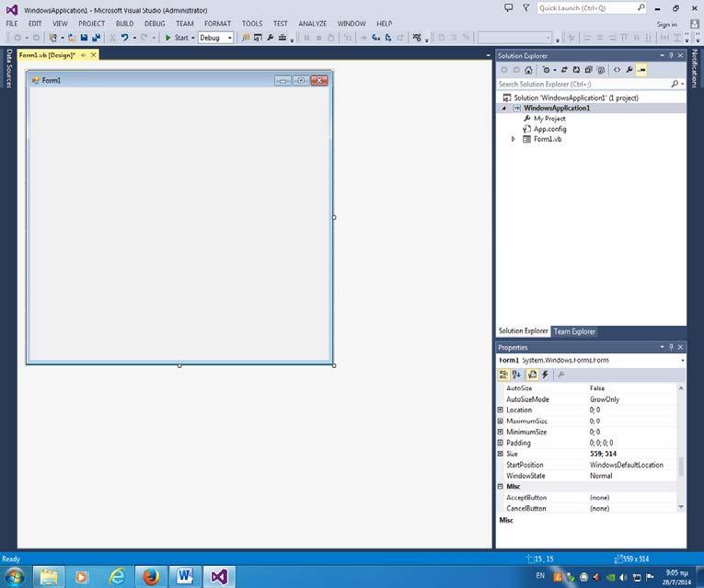Open the ANALYZE menu

313,23
